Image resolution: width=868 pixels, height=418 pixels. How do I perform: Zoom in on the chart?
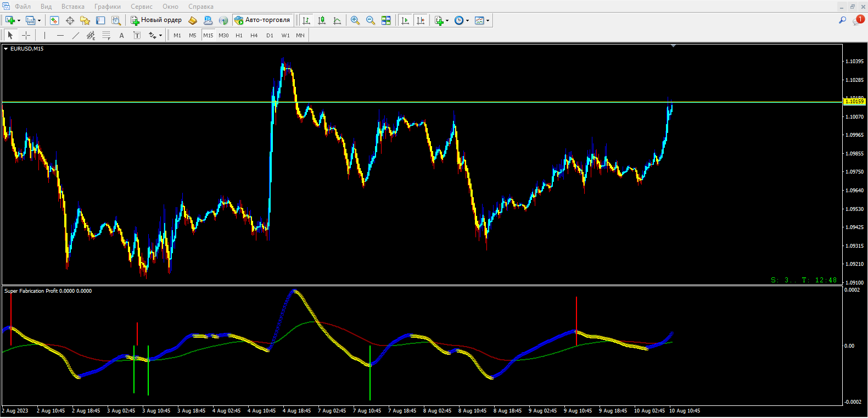(355, 20)
